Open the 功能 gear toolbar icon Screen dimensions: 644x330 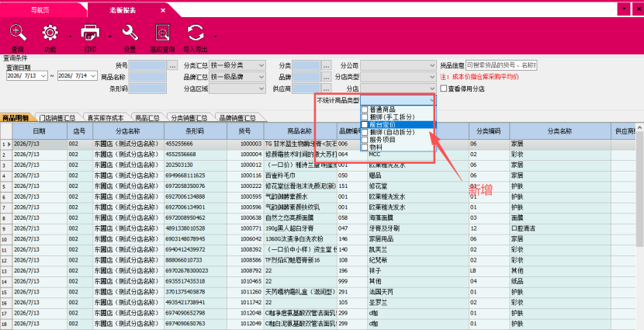50,33
